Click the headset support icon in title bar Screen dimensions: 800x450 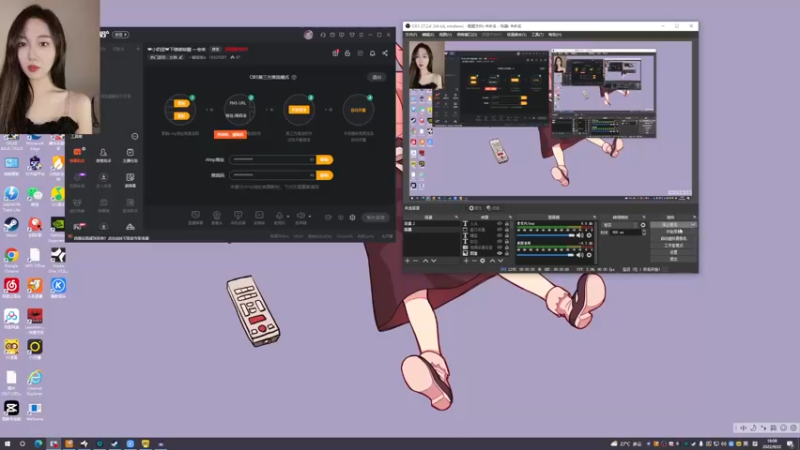pyautogui.click(x=323, y=35)
